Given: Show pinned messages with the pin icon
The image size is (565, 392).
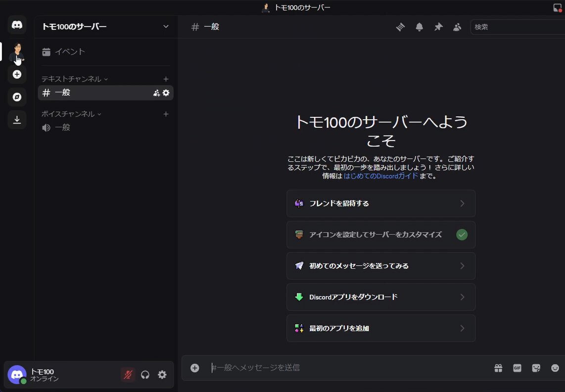Looking at the screenshot, I should tap(438, 27).
